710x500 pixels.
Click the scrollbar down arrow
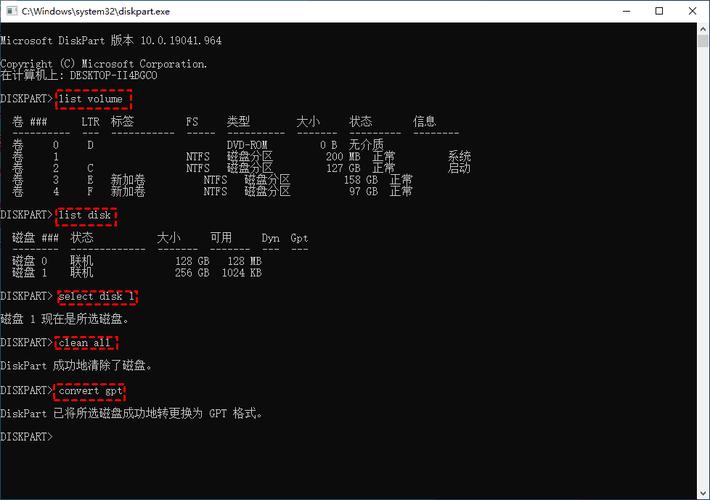[x=703, y=493]
